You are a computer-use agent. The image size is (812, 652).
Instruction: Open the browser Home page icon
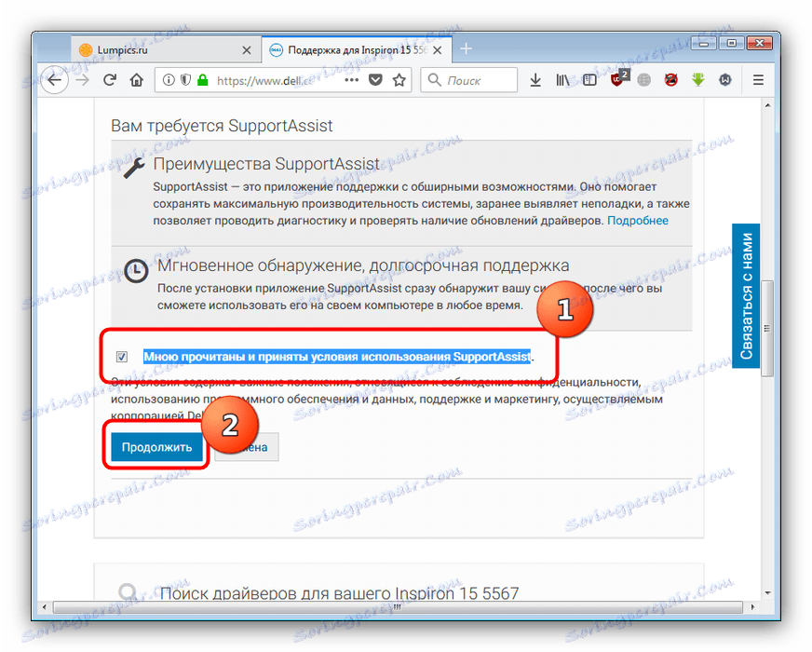137,80
